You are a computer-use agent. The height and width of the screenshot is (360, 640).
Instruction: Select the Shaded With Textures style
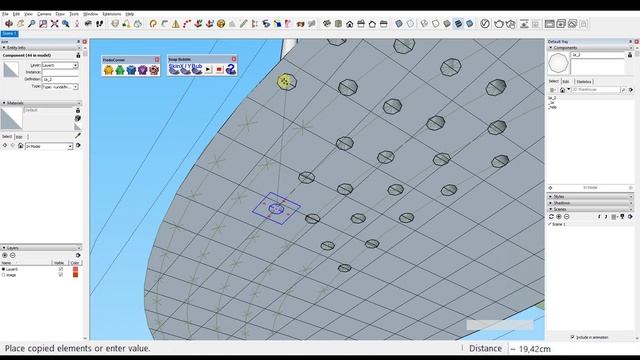coord(458,24)
